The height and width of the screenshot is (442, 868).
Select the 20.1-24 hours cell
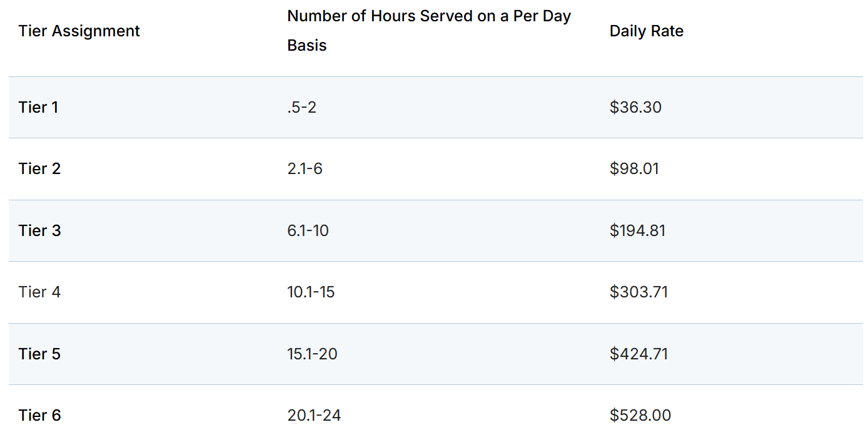[314, 415]
